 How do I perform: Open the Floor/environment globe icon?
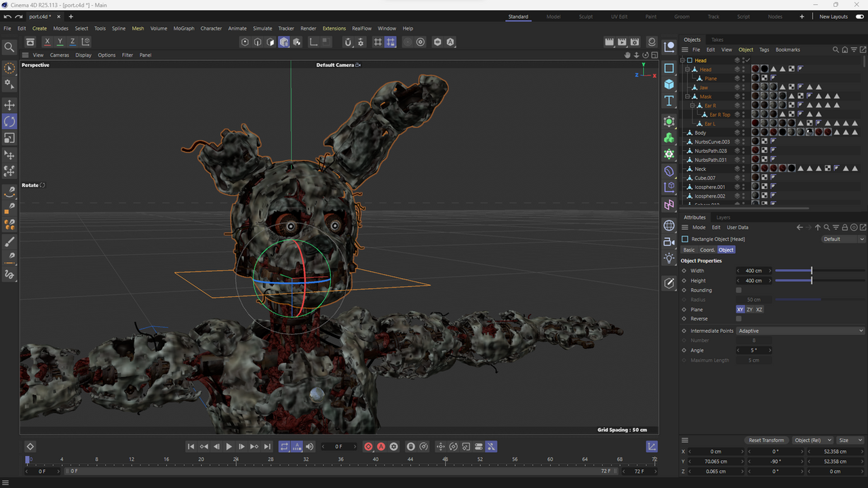[669, 226]
